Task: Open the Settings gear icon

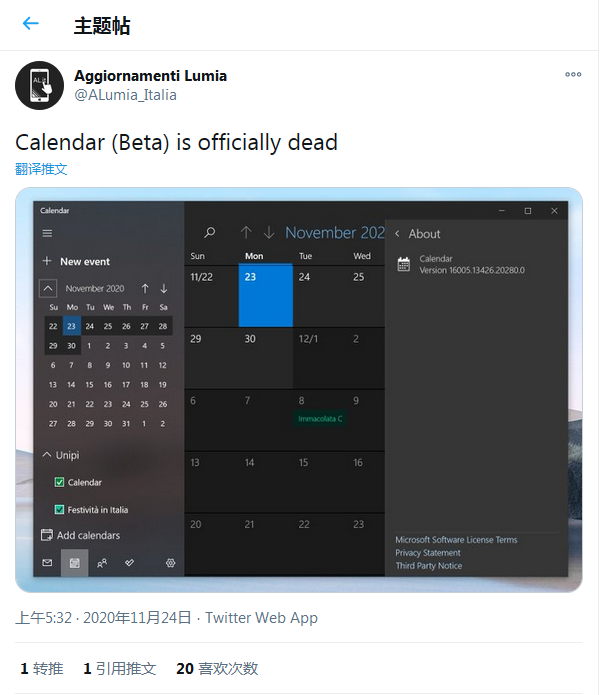Action: click(x=171, y=563)
